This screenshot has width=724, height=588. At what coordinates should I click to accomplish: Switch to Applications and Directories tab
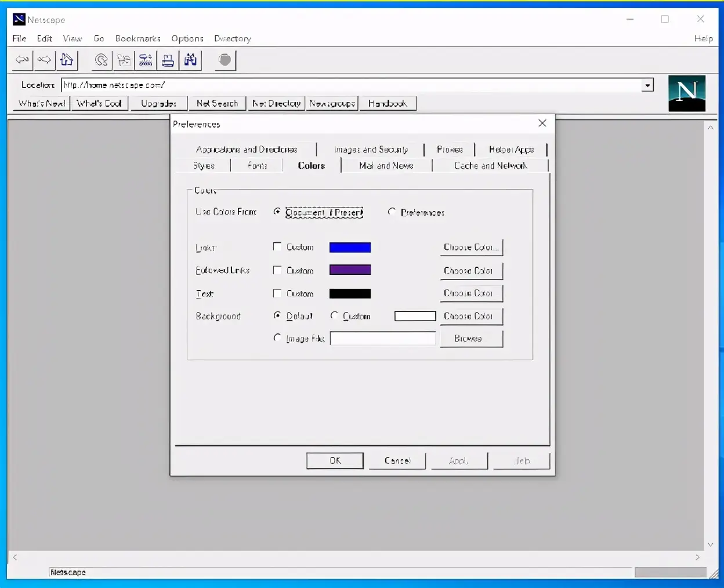pos(247,150)
